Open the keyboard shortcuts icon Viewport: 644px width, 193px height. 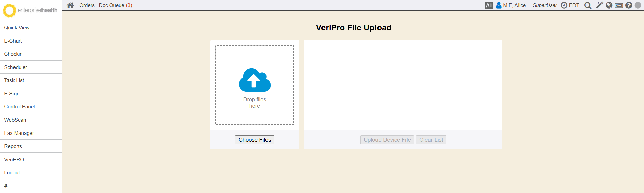(619, 5)
